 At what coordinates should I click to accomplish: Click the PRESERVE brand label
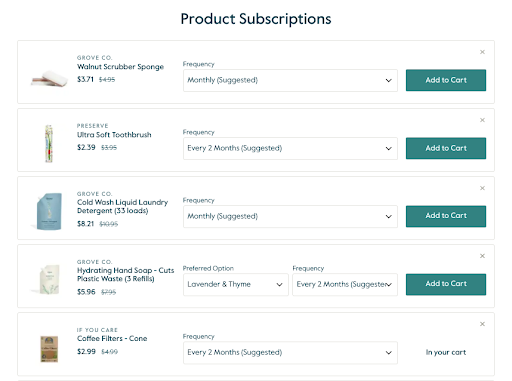92,126
